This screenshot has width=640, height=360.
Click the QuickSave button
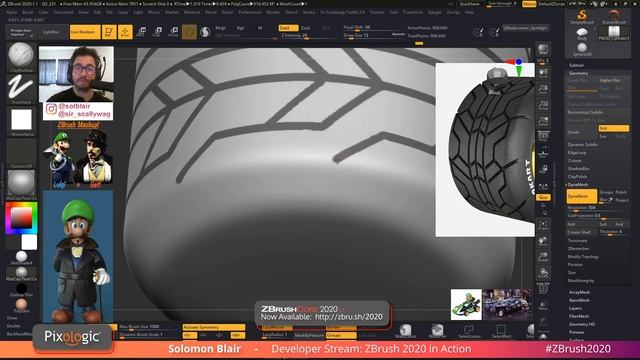[469, 4]
